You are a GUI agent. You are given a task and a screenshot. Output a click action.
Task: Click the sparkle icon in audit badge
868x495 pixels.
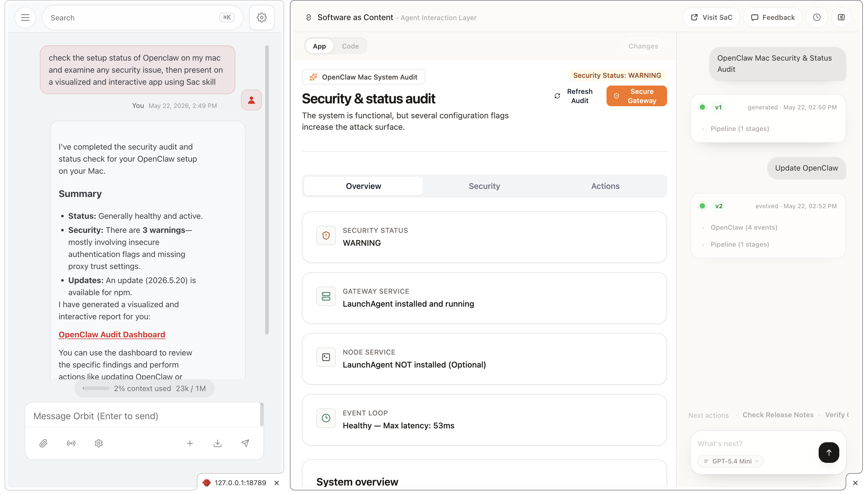coord(313,77)
